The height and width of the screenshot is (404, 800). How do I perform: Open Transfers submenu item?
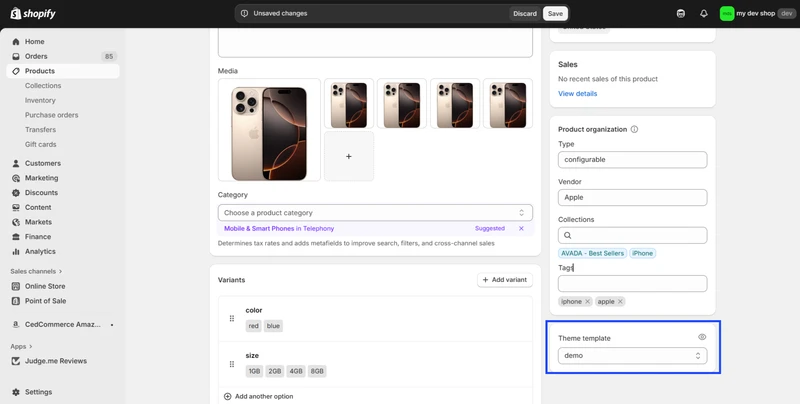point(40,130)
